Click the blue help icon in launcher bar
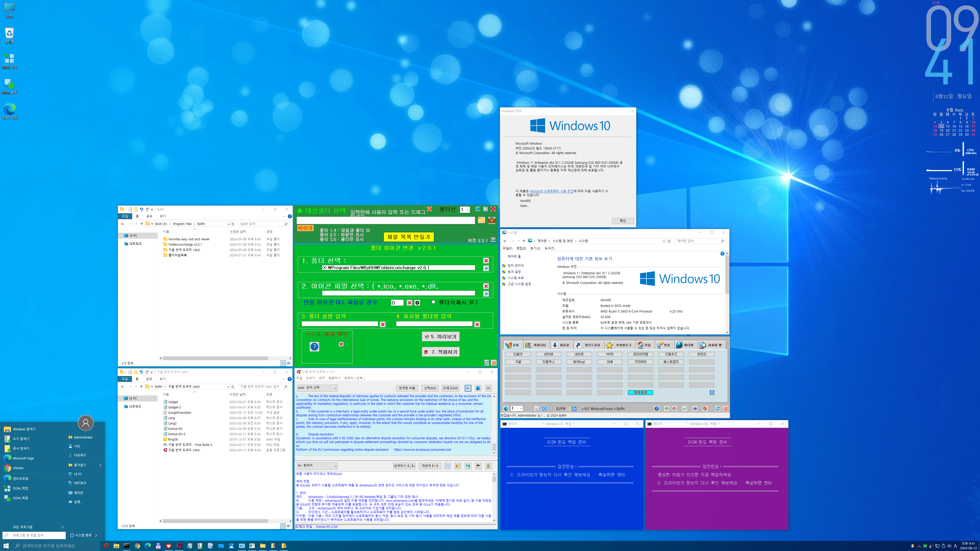 (x=657, y=409)
